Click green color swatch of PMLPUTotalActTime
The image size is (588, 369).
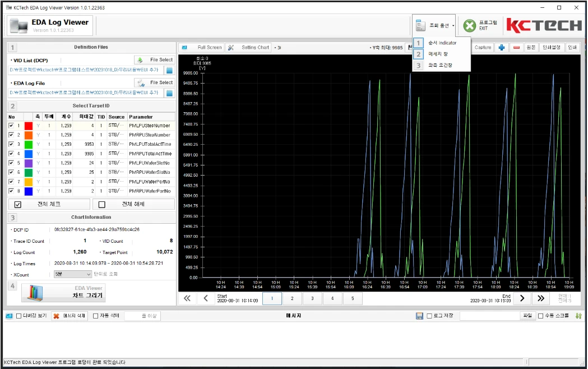click(x=29, y=144)
